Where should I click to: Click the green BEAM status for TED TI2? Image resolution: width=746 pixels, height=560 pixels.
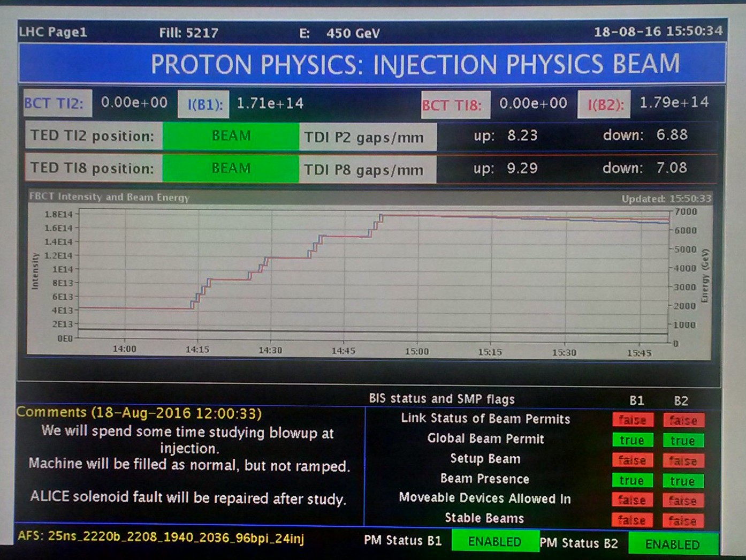(231, 136)
